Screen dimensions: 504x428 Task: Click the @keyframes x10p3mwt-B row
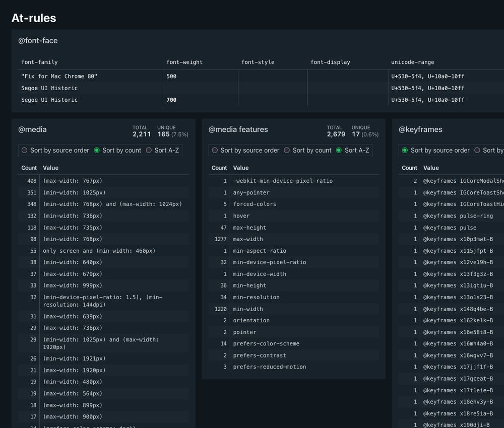pos(451,239)
